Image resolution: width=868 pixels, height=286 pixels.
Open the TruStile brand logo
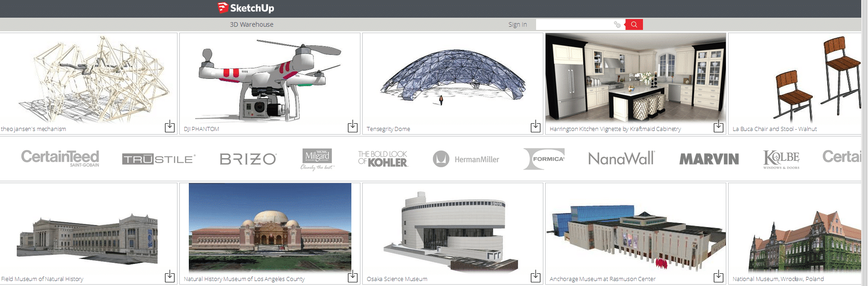158,159
